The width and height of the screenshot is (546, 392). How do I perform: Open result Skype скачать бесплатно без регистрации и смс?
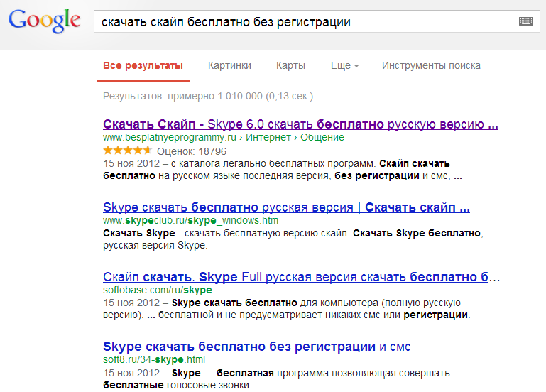tap(257, 347)
